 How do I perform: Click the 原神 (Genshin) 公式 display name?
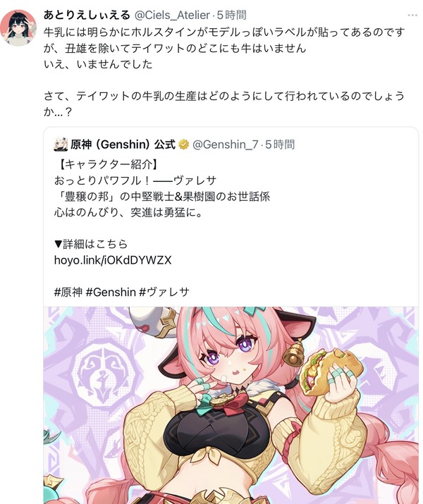[123, 145]
